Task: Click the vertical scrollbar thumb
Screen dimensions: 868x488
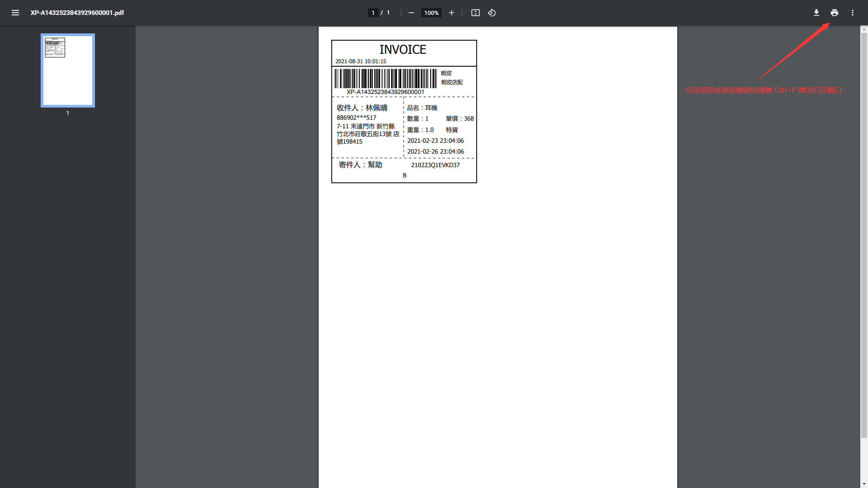Action: click(x=864, y=235)
